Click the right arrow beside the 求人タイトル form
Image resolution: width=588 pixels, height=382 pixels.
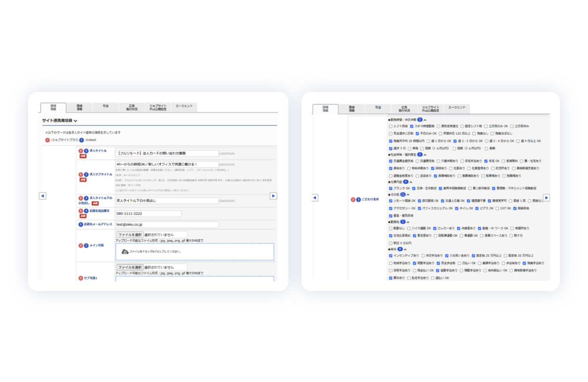click(x=273, y=196)
